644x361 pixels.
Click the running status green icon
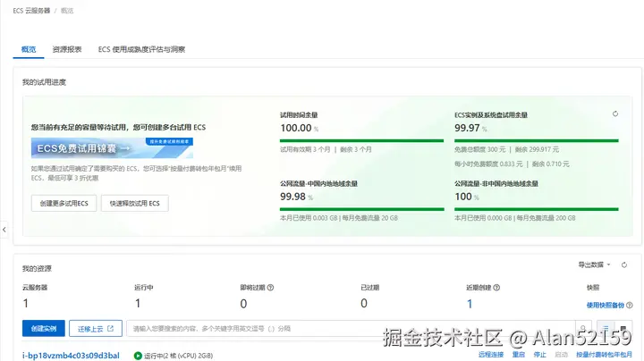pos(138,356)
